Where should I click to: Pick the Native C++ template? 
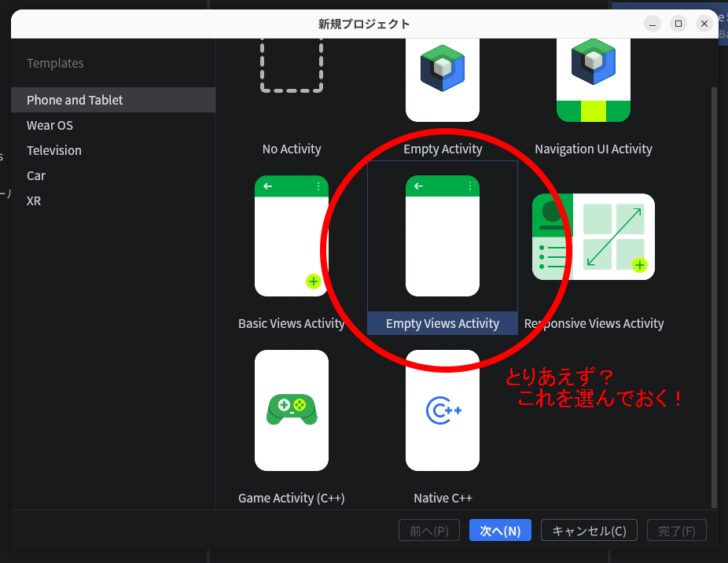click(x=443, y=410)
